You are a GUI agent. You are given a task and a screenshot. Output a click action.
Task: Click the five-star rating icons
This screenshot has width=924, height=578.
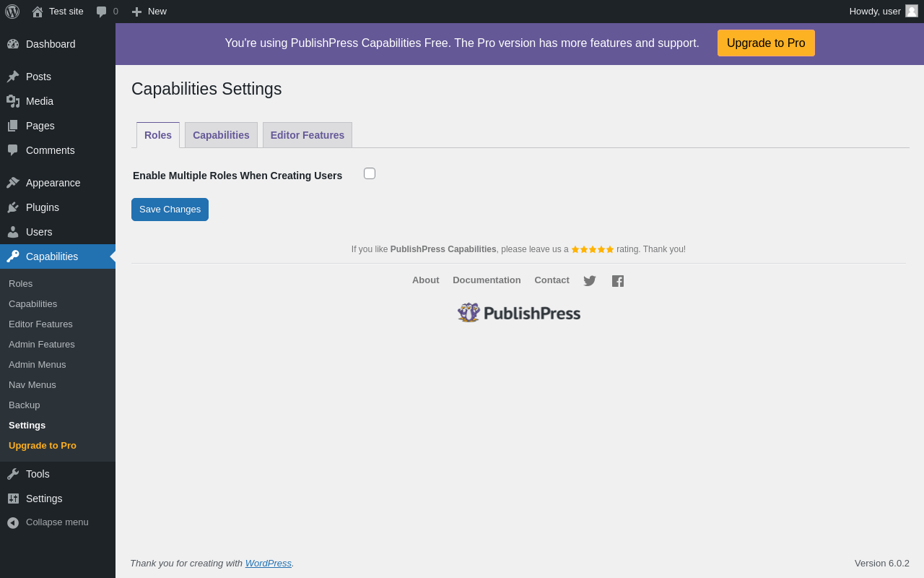593,249
